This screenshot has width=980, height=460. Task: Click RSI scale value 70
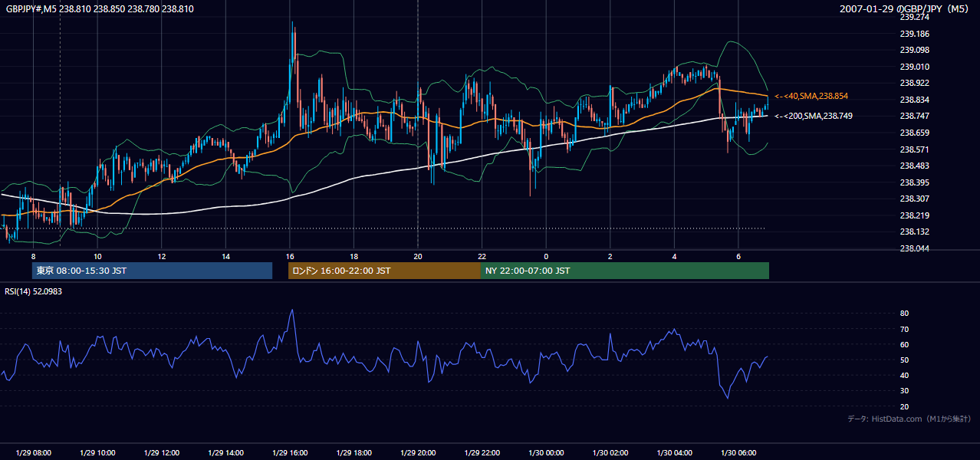(x=904, y=329)
